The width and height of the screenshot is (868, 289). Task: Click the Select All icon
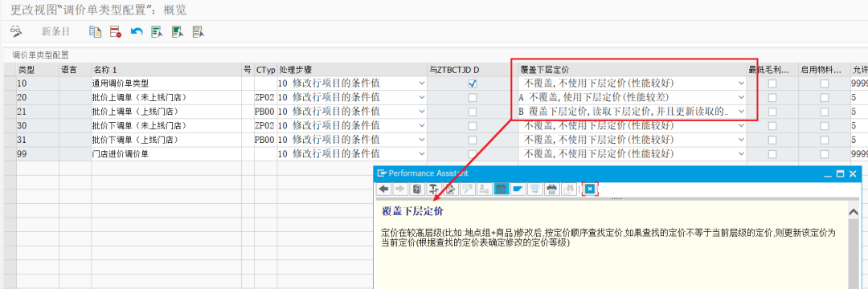click(157, 31)
